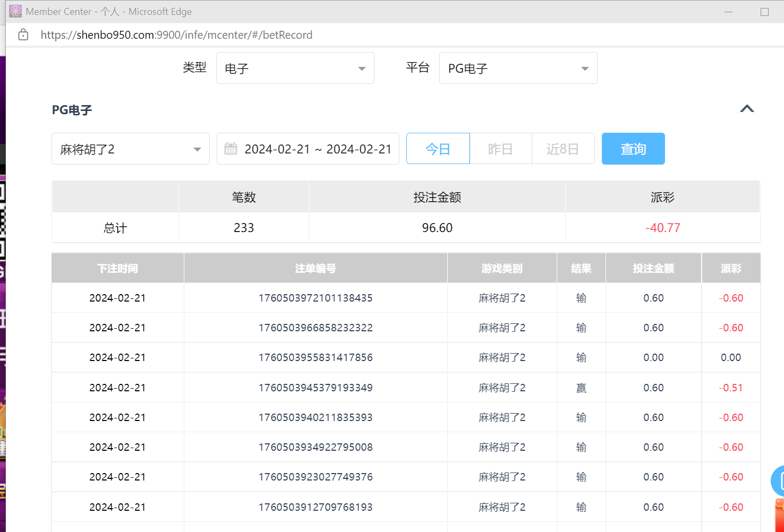Expand the 麻将胡了2 game dropdown
The width and height of the screenshot is (784, 532).
[x=130, y=149]
